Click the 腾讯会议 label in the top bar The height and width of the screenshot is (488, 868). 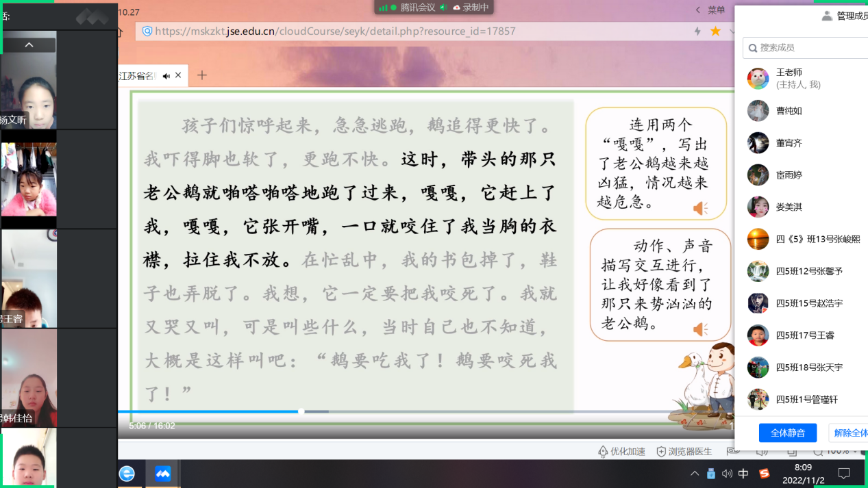click(x=418, y=8)
